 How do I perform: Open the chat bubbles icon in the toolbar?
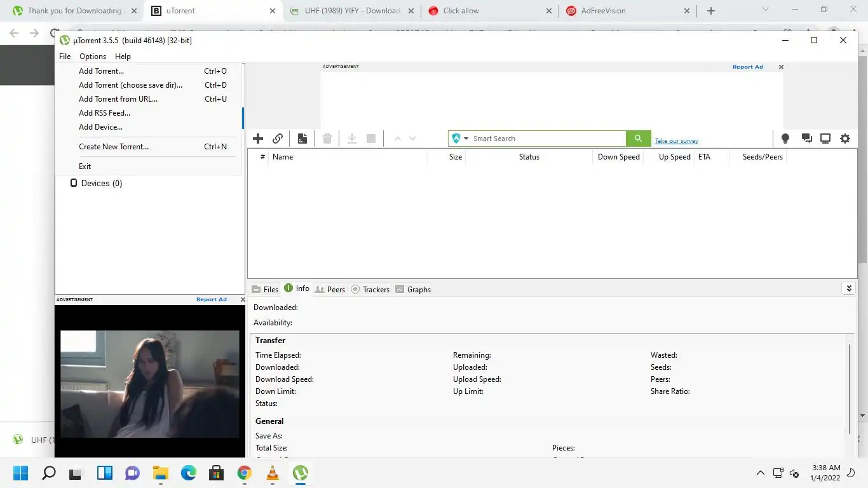[x=806, y=139]
